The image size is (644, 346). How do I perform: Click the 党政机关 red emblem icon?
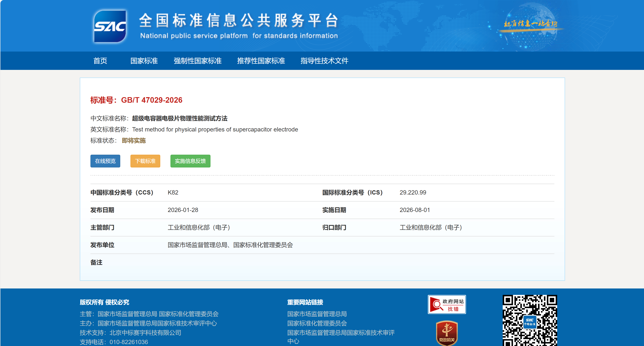[447, 333]
